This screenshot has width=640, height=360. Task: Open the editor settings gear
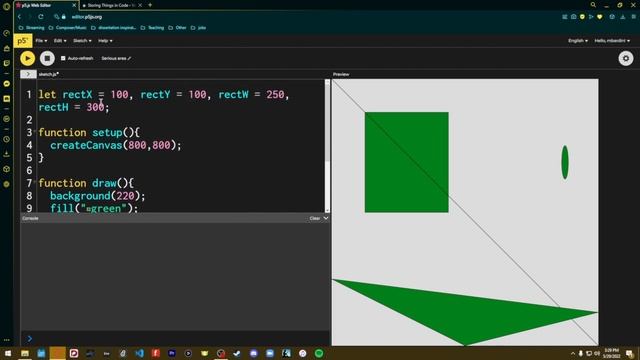coord(626,58)
